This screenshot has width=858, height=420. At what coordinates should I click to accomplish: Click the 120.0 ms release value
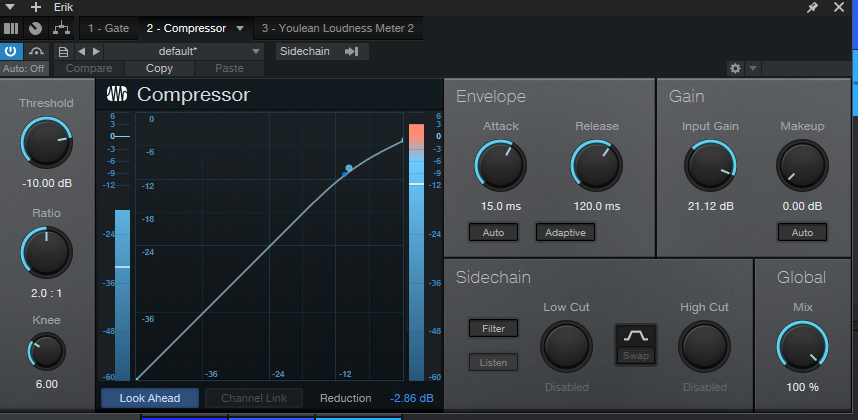click(x=596, y=206)
